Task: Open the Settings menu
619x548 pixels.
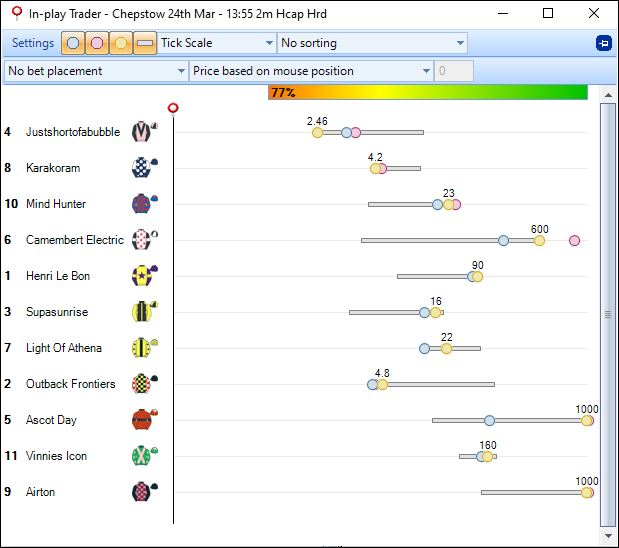Action: click(x=33, y=43)
